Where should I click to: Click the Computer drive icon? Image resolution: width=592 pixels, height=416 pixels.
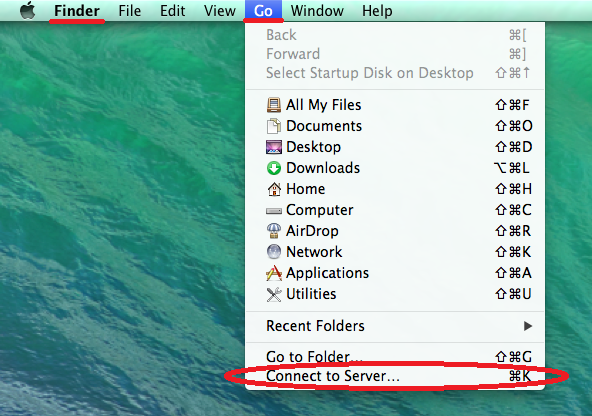point(274,211)
